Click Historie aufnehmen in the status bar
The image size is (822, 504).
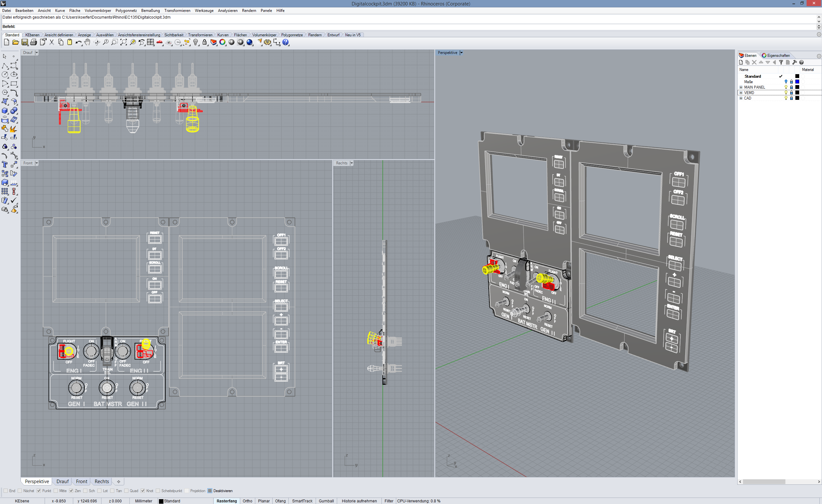pyautogui.click(x=359, y=501)
